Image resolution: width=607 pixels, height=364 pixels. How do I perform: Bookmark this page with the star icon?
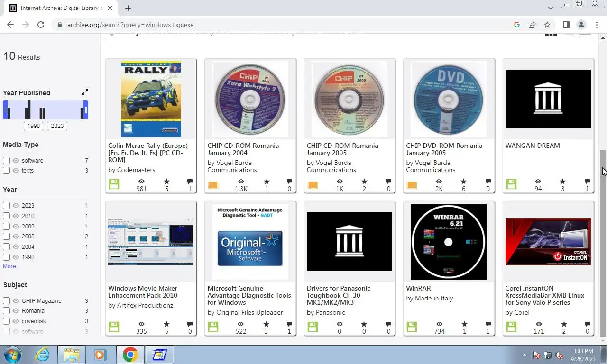[x=547, y=25]
